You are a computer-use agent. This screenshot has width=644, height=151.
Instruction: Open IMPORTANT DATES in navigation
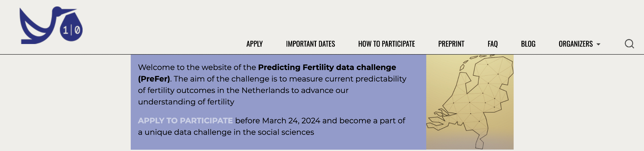coord(310,44)
